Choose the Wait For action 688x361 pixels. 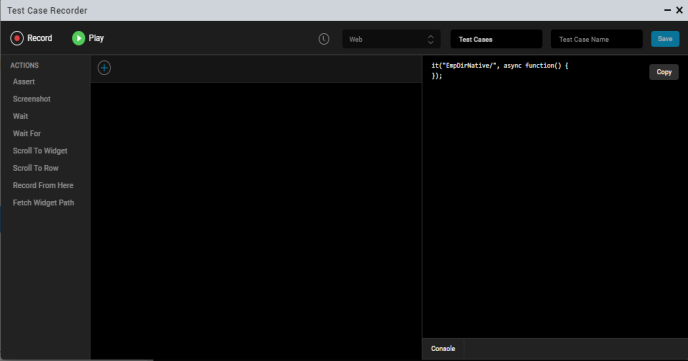(x=27, y=133)
